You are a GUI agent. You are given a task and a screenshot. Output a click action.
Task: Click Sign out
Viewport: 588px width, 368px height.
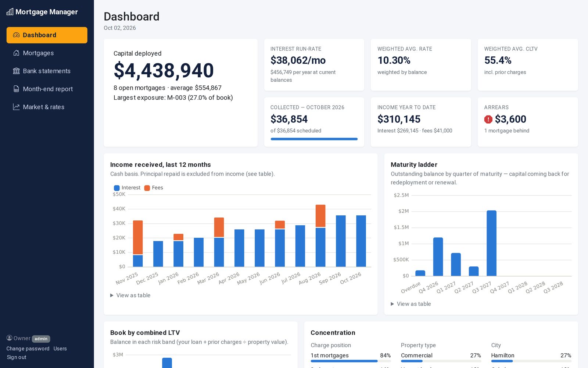pyautogui.click(x=17, y=357)
